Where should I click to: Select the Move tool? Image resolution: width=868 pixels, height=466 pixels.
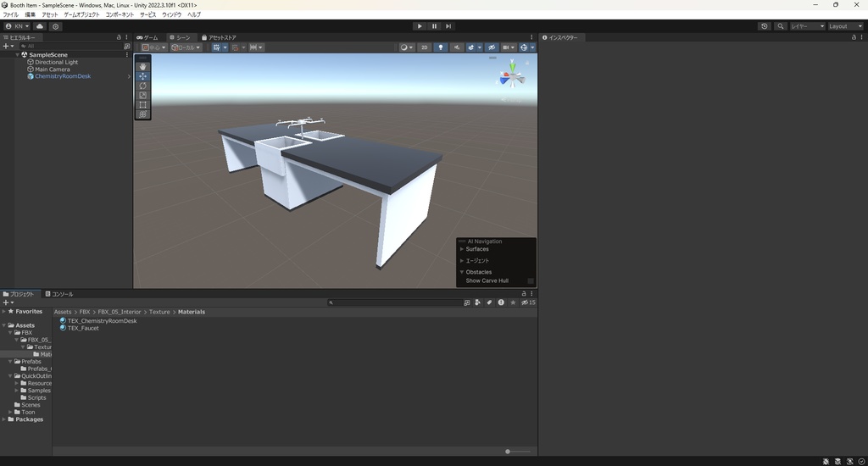tap(142, 76)
